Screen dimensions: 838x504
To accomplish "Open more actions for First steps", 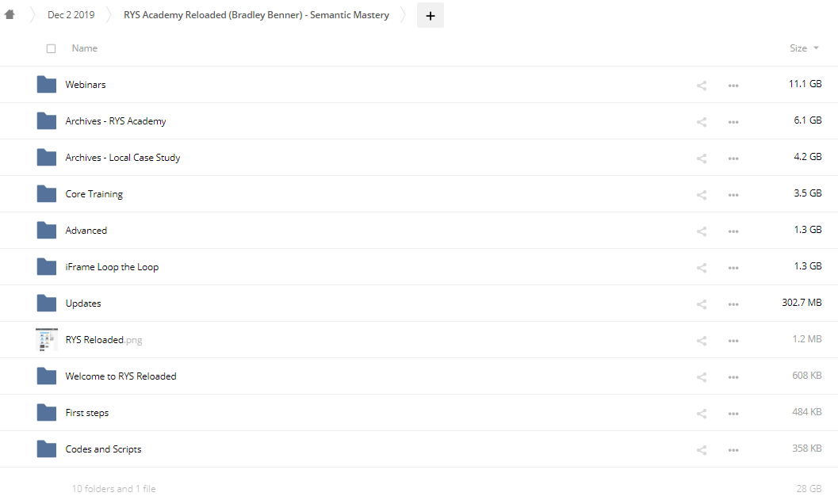I will coord(733,414).
